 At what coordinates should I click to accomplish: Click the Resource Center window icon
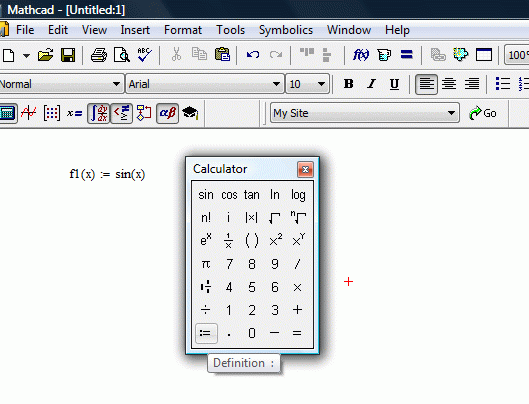(x=484, y=55)
